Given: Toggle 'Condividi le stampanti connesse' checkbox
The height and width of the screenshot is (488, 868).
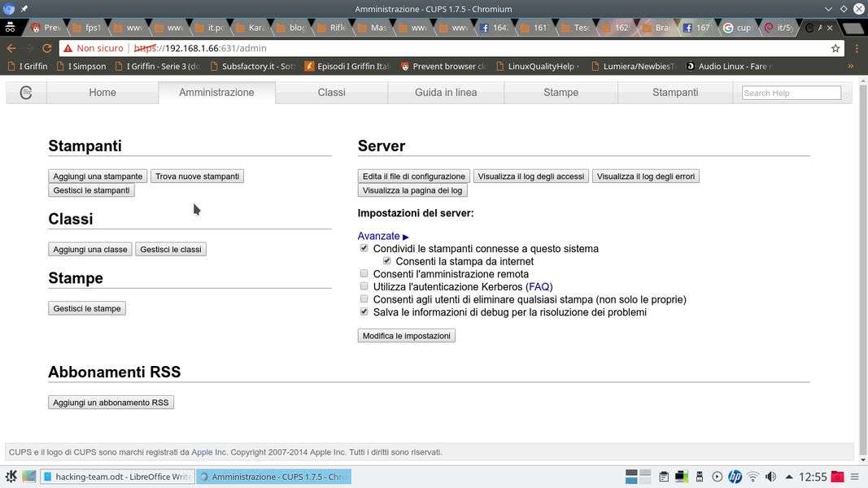Looking at the screenshot, I should 364,248.
